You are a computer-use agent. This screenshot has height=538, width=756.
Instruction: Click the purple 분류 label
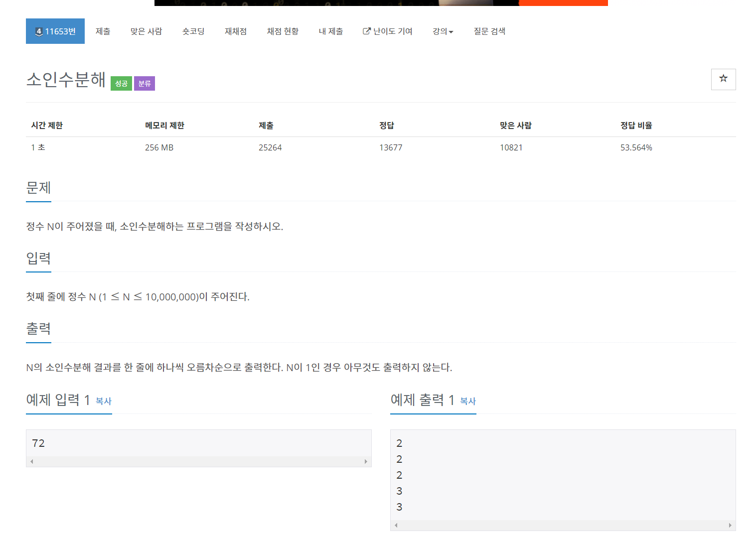145,83
